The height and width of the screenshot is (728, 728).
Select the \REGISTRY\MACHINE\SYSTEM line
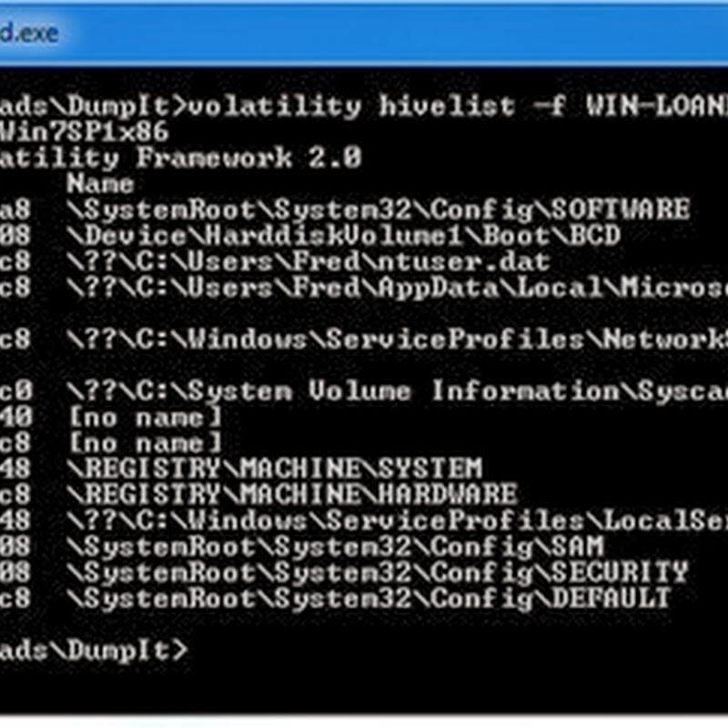tap(274, 470)
